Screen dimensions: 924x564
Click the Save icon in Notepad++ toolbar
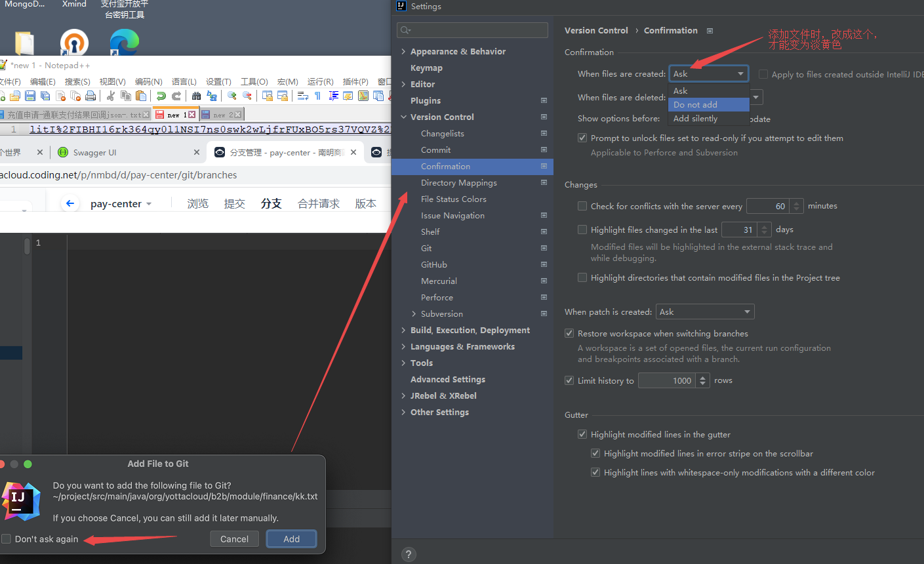tap(30, 96)
